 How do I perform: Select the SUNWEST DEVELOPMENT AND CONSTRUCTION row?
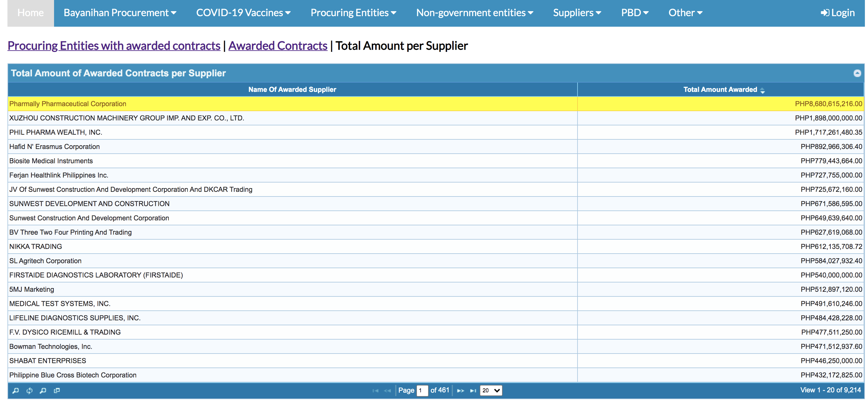[x=436, y=204]
